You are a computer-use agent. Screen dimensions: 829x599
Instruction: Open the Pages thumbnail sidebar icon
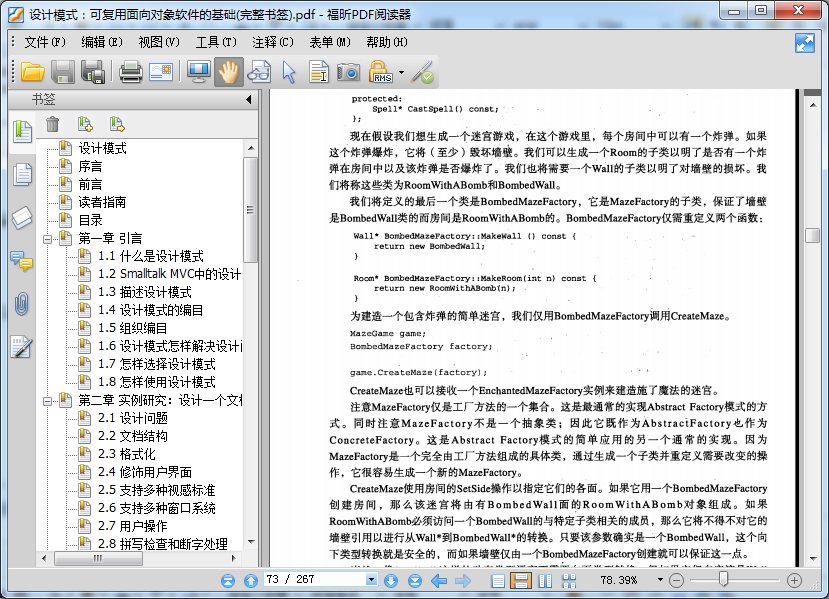pos(22,174)
